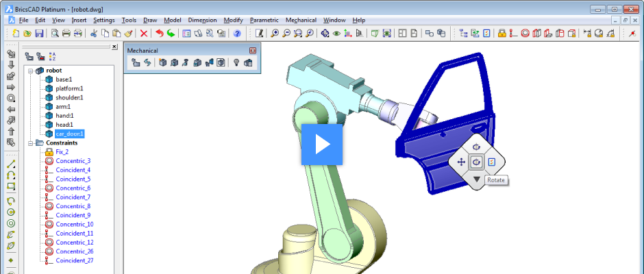
Task: Select the Concentric_26 constraint
Action: coord(75,251)
